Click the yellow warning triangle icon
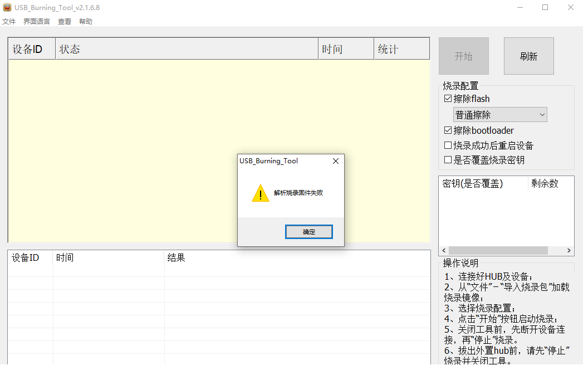 [260, 193]
